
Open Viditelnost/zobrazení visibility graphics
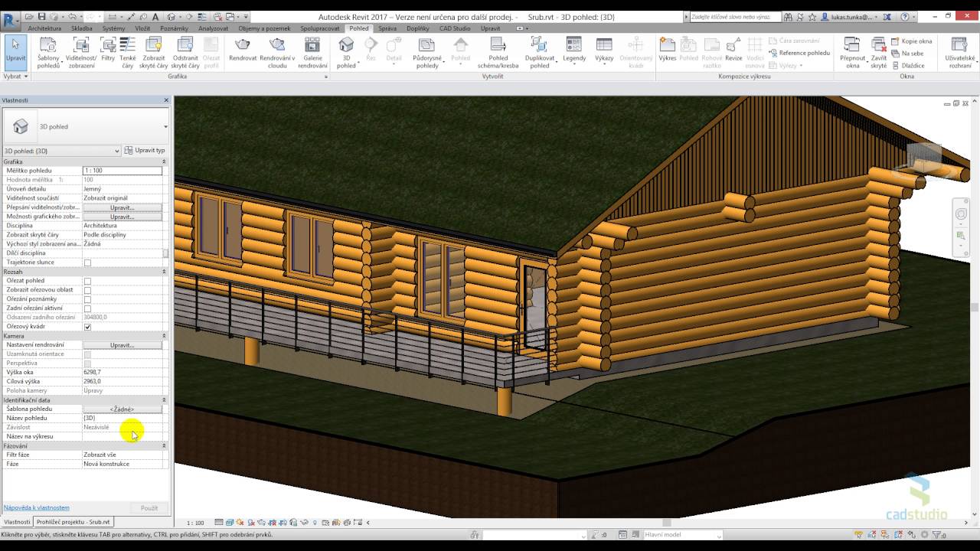(x=81, y=53)
